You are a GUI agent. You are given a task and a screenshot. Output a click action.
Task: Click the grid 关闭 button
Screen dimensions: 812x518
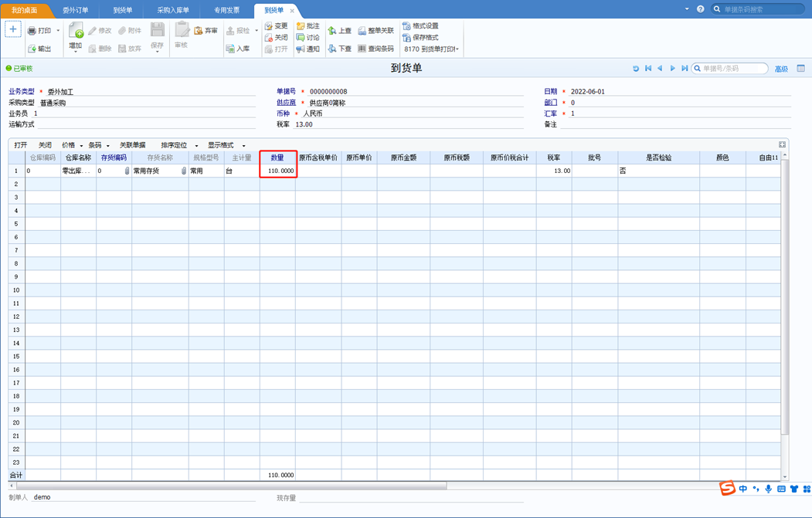[45, 145]
